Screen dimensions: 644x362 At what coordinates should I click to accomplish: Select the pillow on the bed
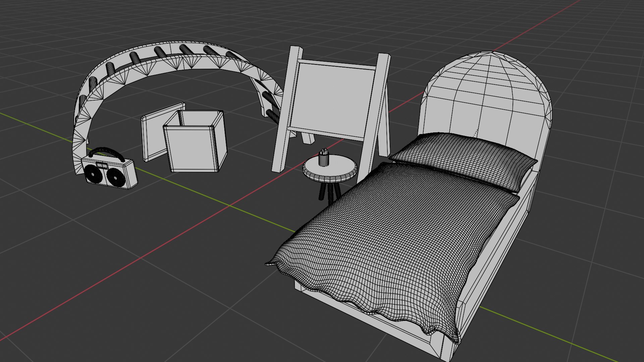(x=463, y=163)
